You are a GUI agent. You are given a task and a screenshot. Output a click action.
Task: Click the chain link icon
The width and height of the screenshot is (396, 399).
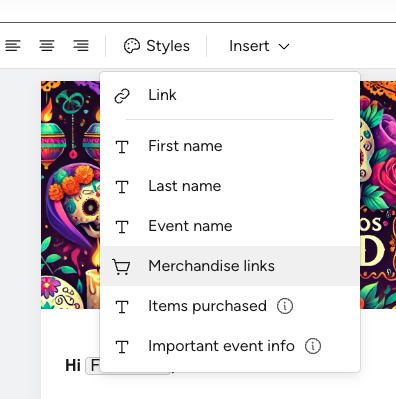coord(122,96)
